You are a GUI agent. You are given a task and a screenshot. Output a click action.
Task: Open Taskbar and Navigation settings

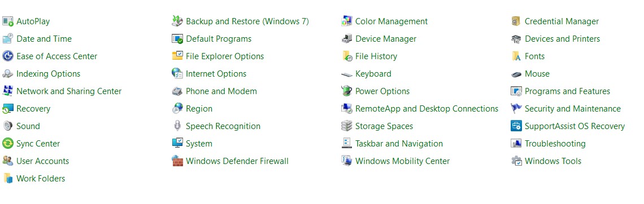coord(399,144)
